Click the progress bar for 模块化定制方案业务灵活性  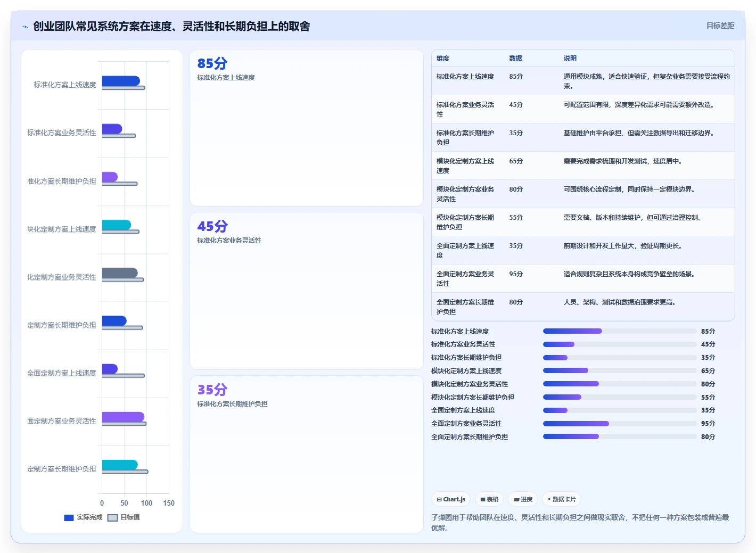tap(620, 384)
